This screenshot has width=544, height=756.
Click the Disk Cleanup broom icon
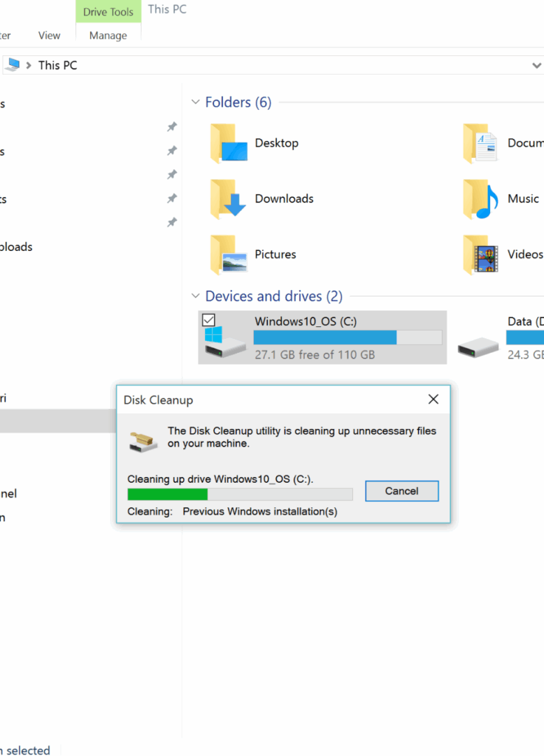coord(143,441)
